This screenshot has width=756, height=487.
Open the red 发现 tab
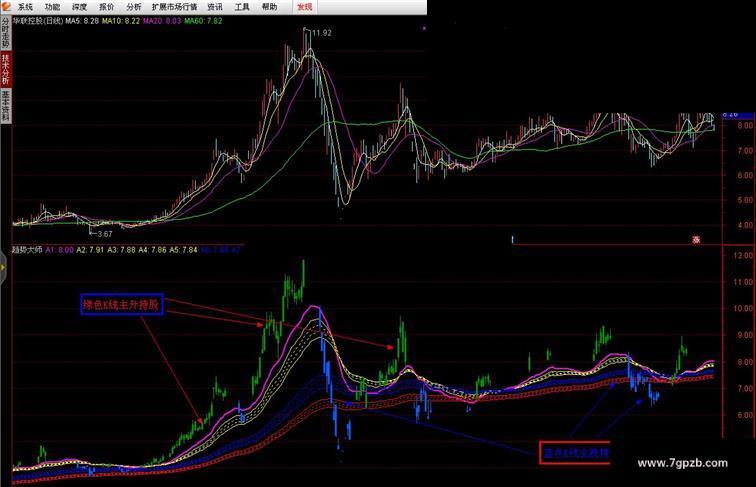305,7
